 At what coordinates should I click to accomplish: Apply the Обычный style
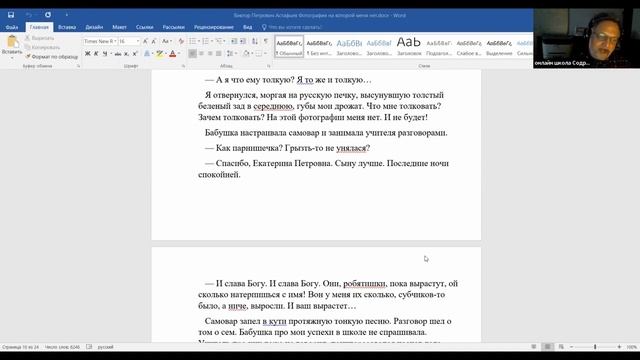point(289,46)
